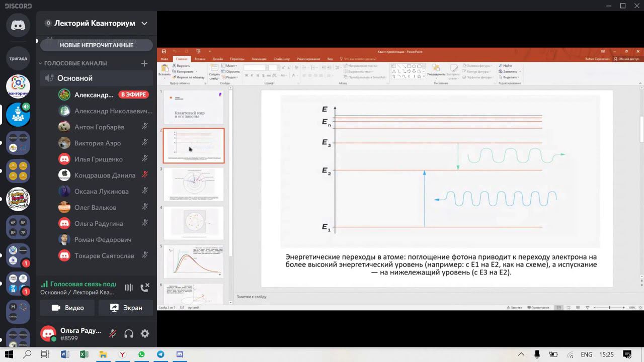Viewport: 644px width, 362px height.
Task: Select participant Антон Горбарёв
Action: (x=105, y=127)
